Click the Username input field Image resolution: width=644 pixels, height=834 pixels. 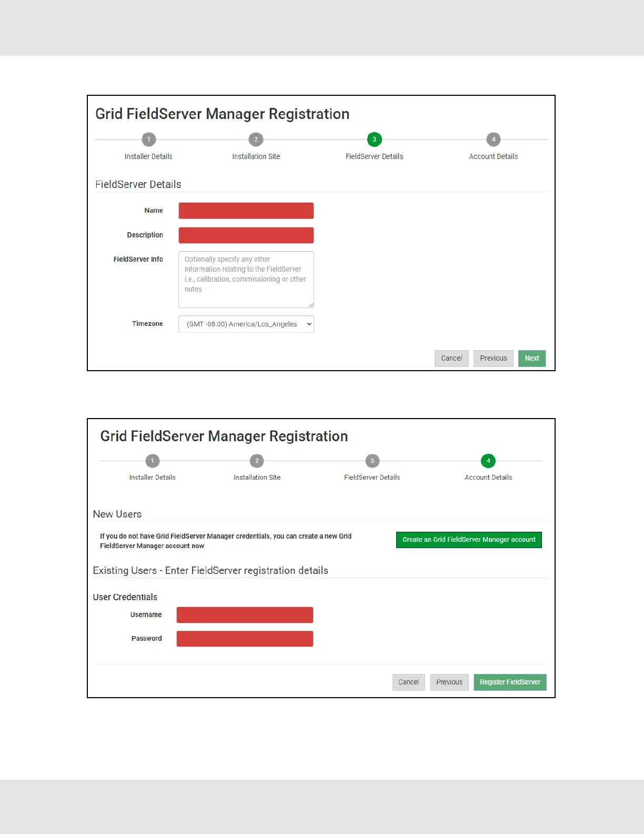[245, 615]
